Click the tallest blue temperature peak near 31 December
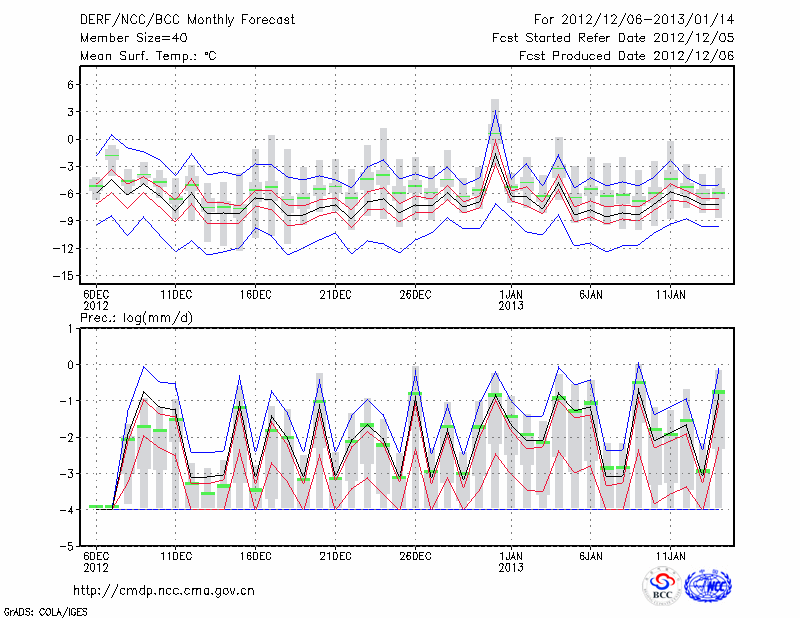Viewport: 800px width, 618px height. (x=495, y=111)
